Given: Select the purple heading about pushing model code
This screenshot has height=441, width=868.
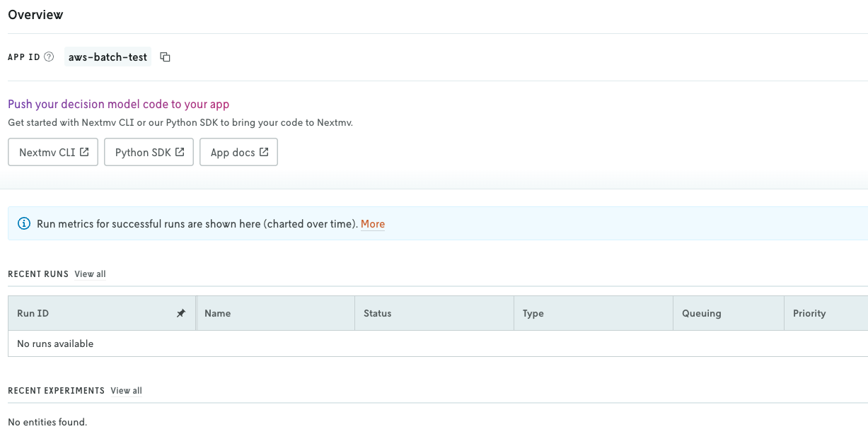Looking at the screenshot, I should tap(118, 103).
